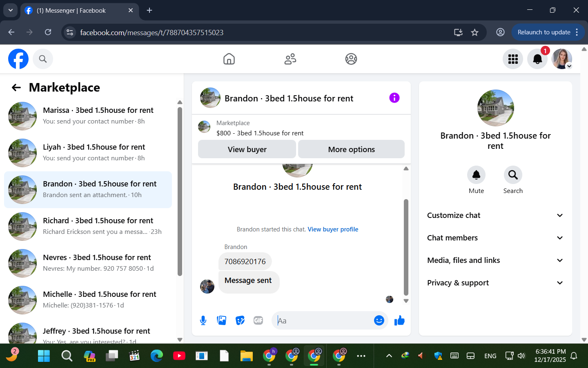Viewport: 588px width, 368px height.
Task: Open the account profile picture menu
Action: tap(562, 59)
